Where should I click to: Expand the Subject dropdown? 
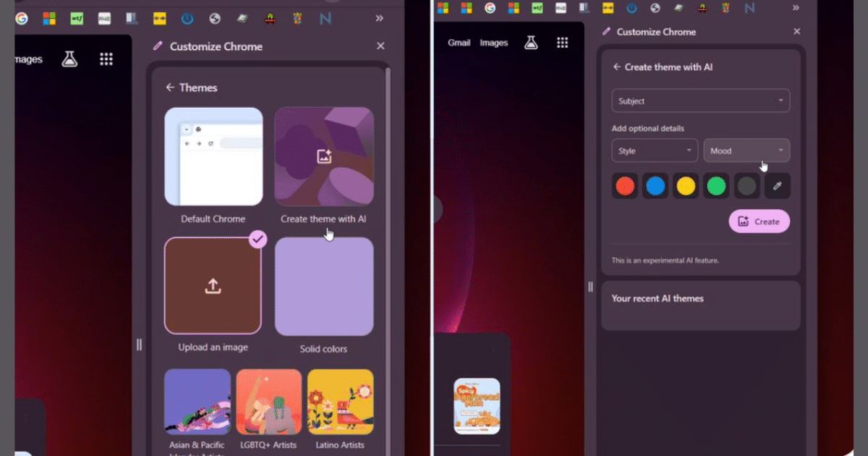[x=700, y=101]
